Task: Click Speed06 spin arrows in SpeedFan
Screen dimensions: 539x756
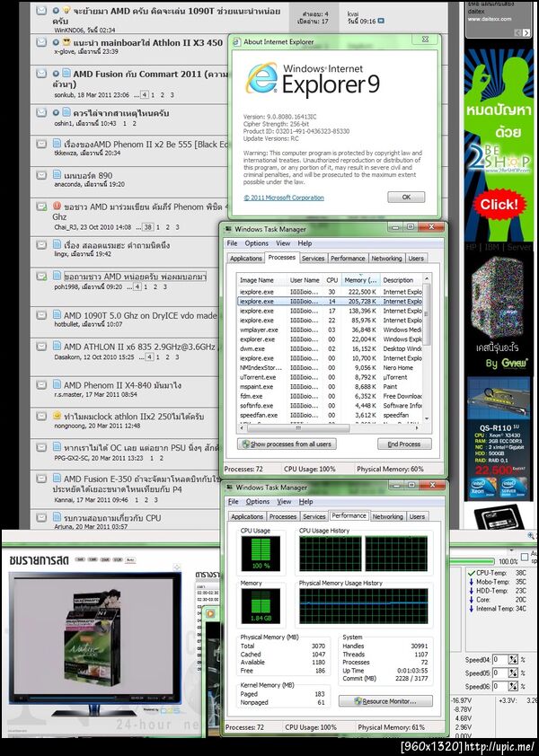Action: 512,686
